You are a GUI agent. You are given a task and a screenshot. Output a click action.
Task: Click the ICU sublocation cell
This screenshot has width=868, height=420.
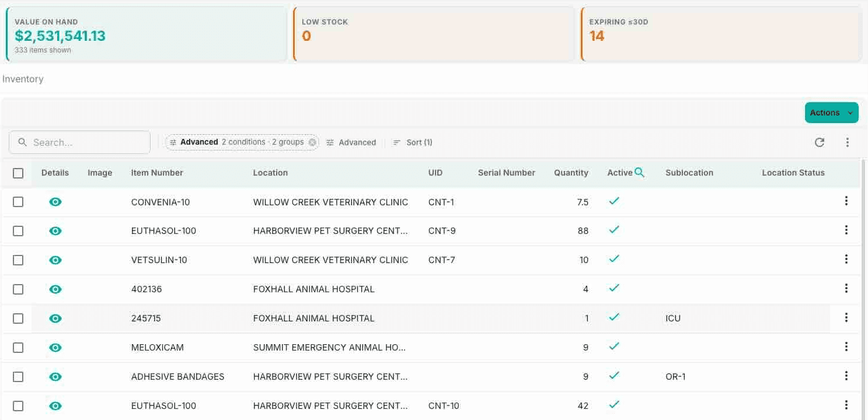(x=673, y=318)
